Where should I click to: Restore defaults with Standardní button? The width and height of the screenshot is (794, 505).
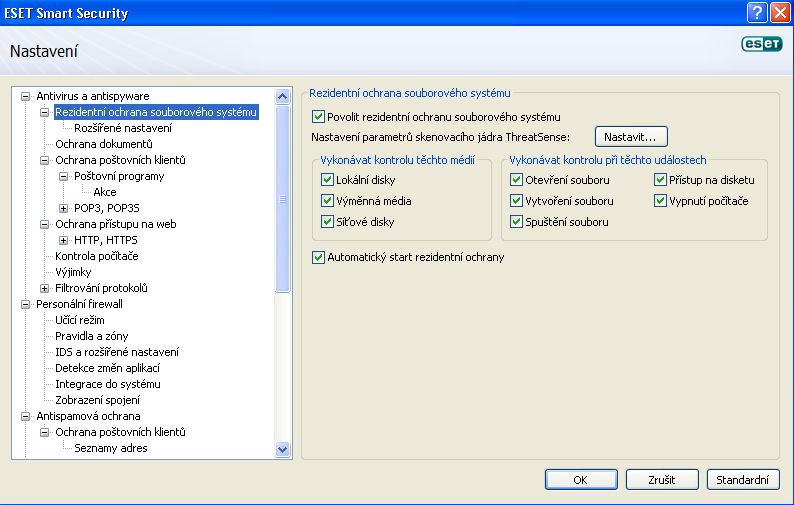(x=743, y=480)
